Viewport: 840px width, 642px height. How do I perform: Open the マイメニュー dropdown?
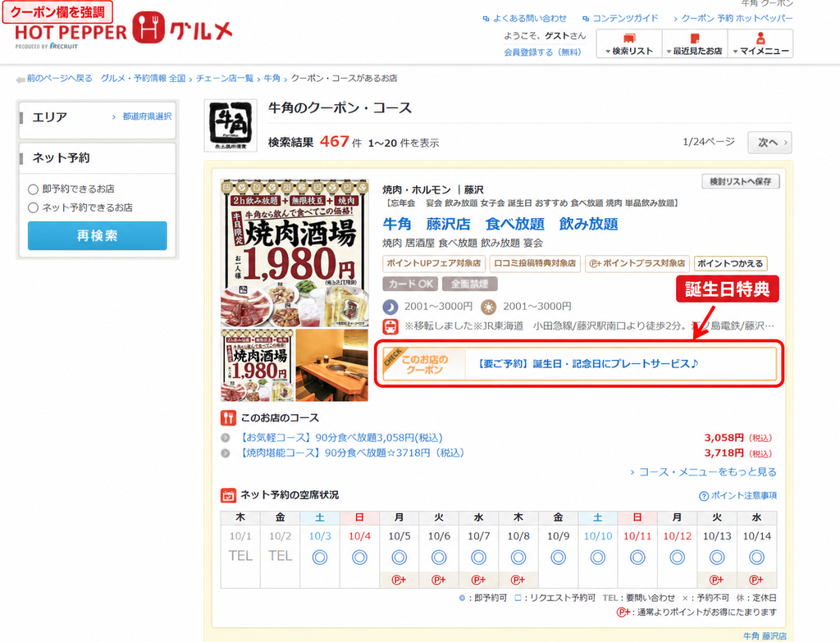pyautogui.click(x=760, y=43)
